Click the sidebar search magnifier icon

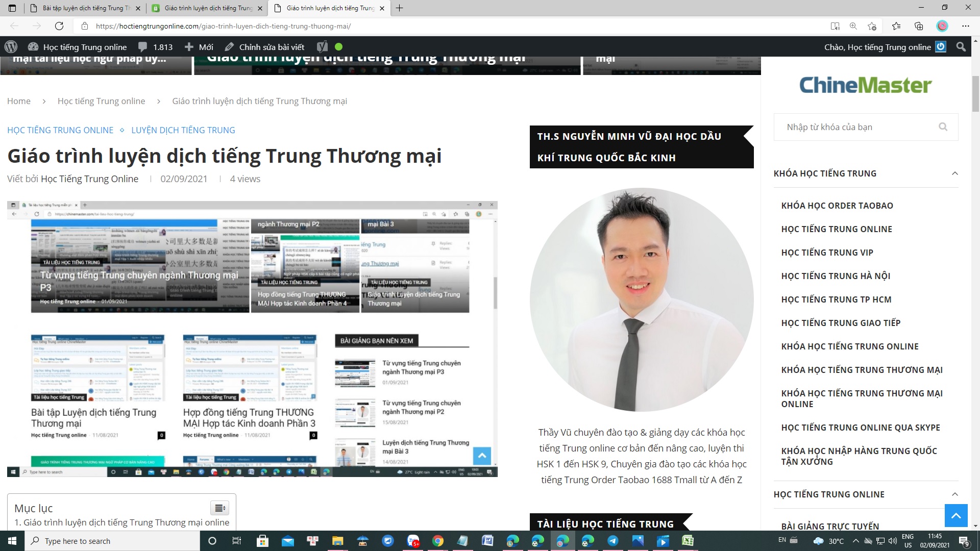point(943,127)
